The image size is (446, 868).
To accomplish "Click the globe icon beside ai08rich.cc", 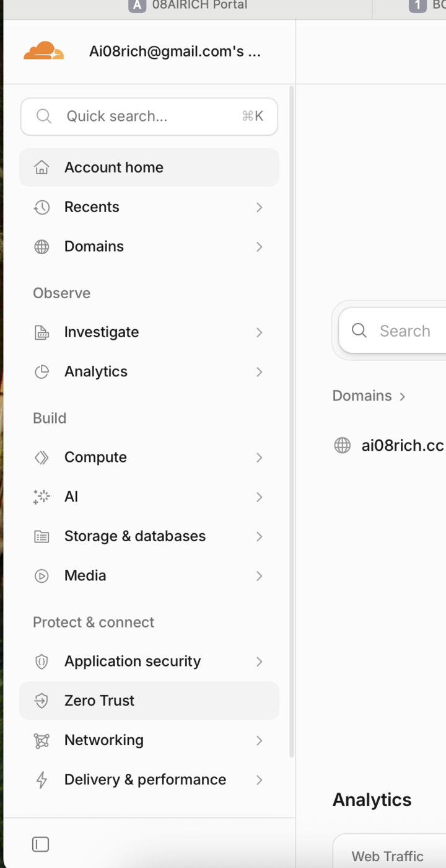I will point(342,445).
